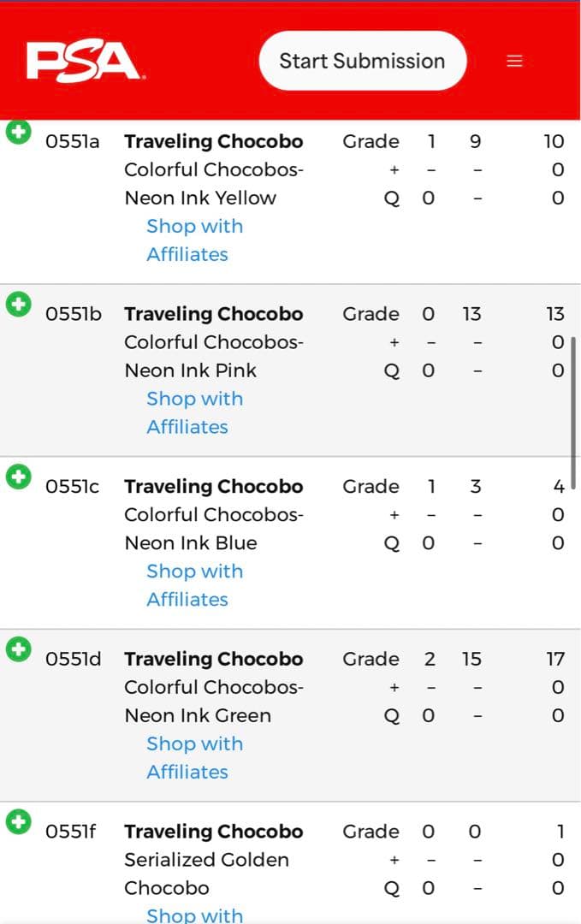The height and width of the screenshot is (924, 581).
Task: Open Shop with Affiliates for Neon Ink Blue
Action: (x=193, y=585)
